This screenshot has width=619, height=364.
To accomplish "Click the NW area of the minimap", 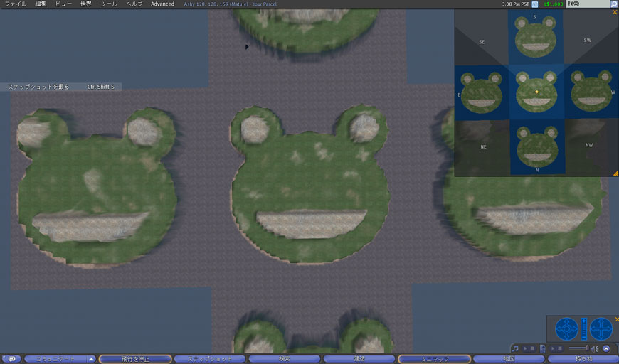I will [589, 145].
